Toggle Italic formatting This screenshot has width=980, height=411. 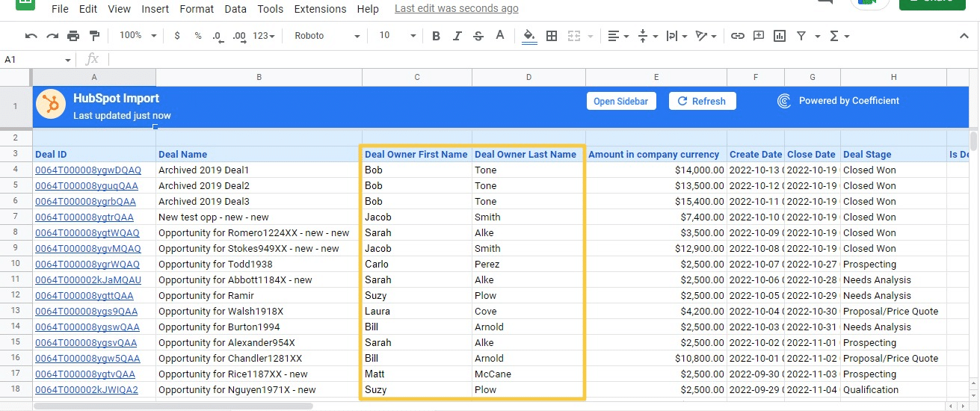click(x=457, y=36)
